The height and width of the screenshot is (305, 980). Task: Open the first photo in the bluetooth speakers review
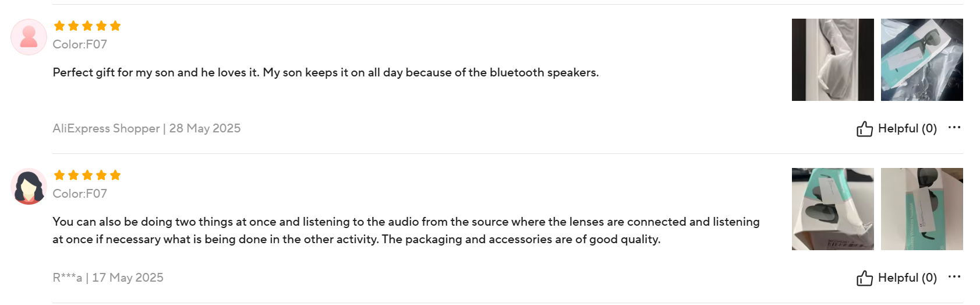coord(833,59)
